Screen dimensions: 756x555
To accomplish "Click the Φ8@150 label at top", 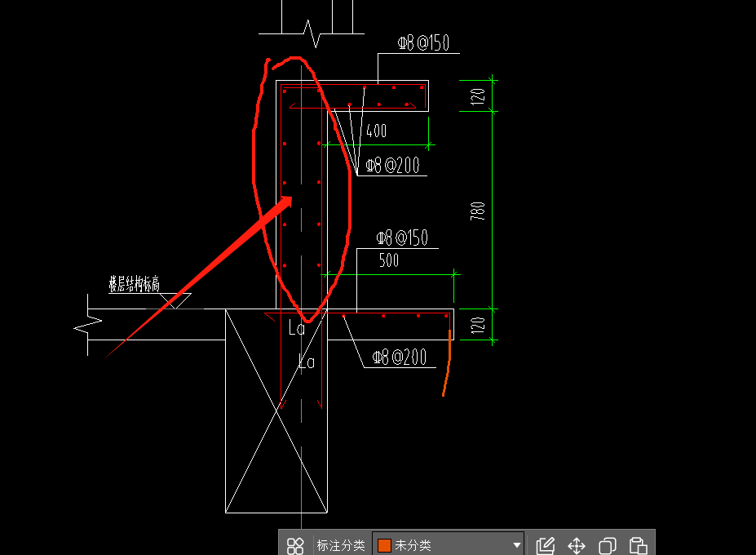I will (x=423, y=42).
